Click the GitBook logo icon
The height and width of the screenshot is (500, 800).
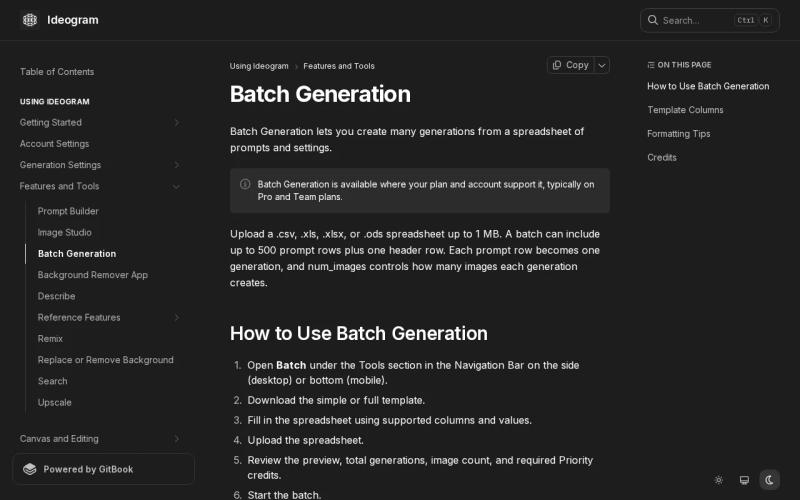click(x=30, y=469)
